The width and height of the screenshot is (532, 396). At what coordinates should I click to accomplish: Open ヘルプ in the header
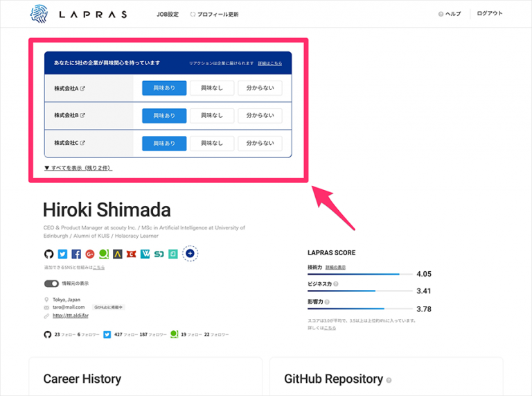coord(449,14)
